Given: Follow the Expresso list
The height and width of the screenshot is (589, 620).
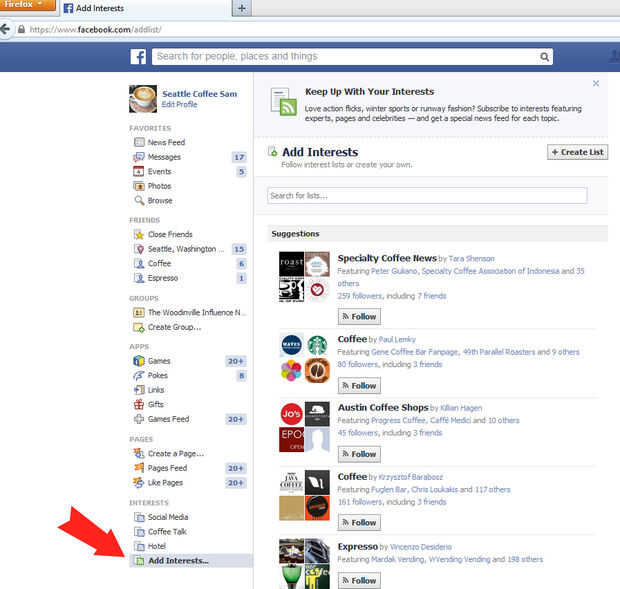Looking at the screenshot, I should (359, 580).
